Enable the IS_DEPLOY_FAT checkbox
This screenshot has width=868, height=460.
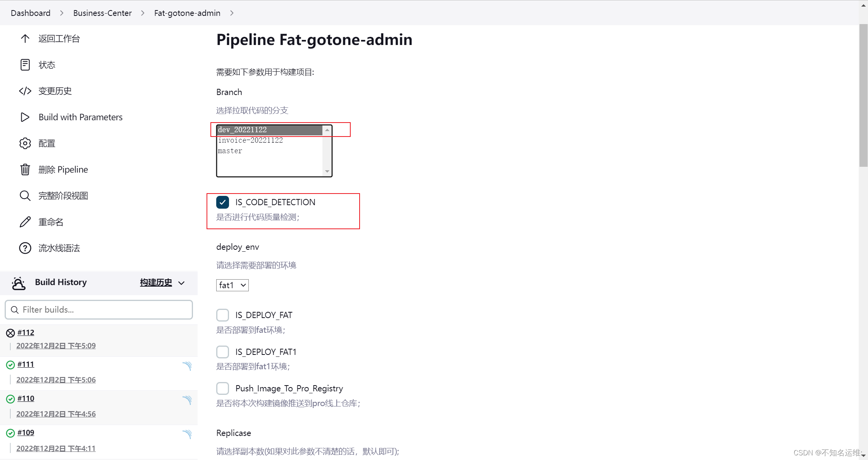(223, 315)
